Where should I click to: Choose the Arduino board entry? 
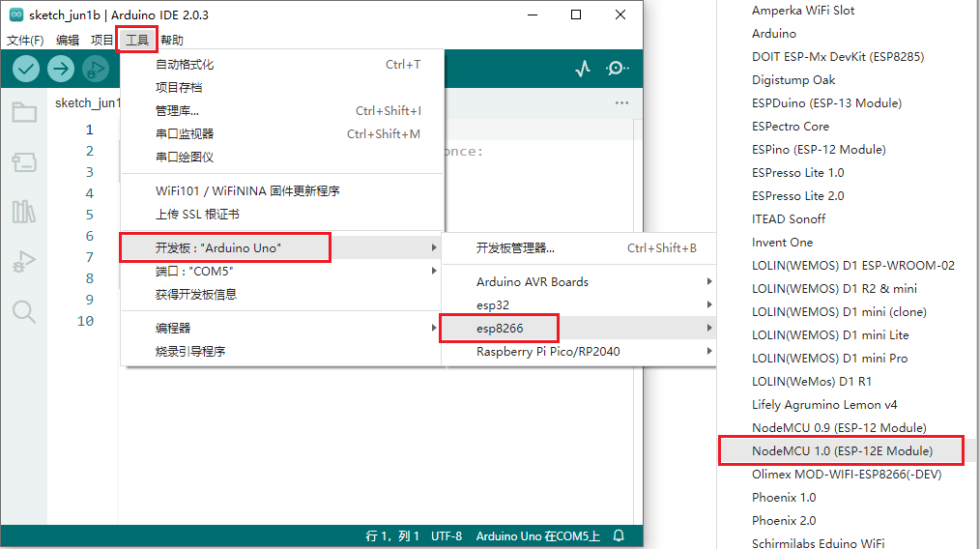pyautogui.click(x=774, y=33)
